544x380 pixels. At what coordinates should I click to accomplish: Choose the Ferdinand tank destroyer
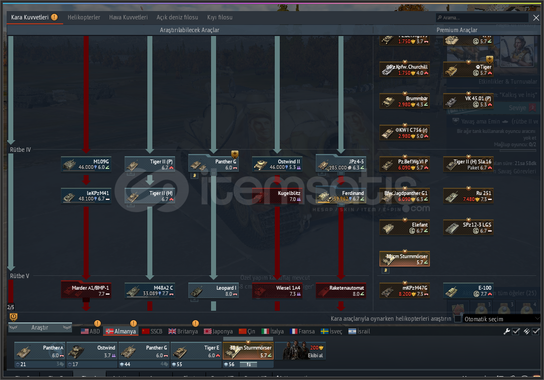click(341, 196)
